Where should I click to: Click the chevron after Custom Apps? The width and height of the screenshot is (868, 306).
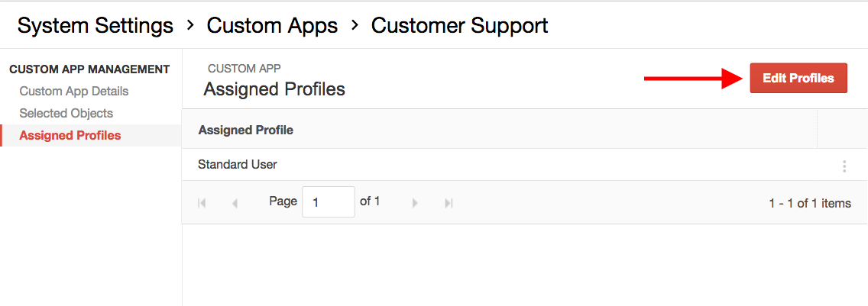[x=355, y=25]
